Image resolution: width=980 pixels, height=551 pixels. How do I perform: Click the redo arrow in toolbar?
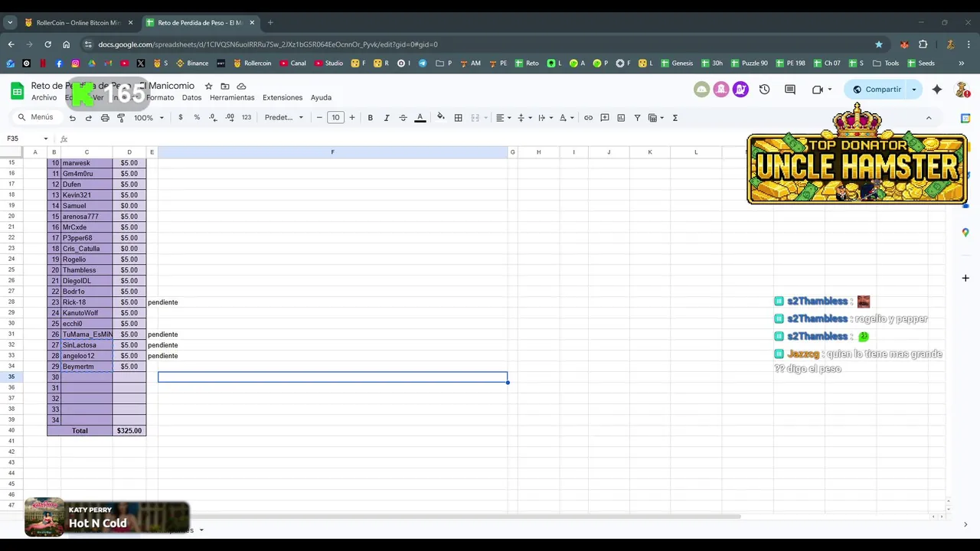[88, 118]
